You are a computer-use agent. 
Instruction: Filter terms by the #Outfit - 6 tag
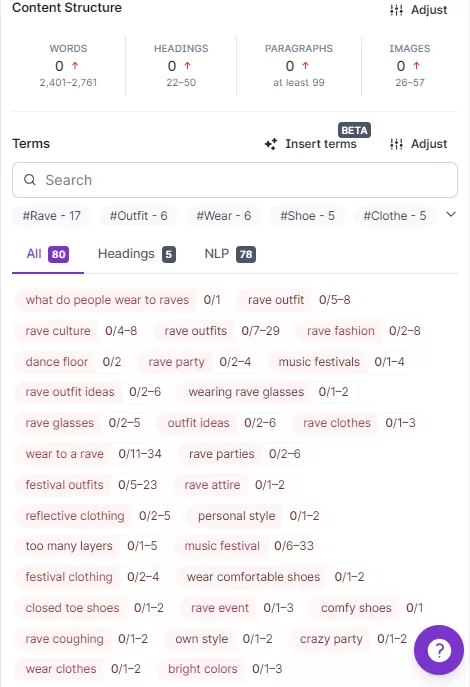coord(138,216)
